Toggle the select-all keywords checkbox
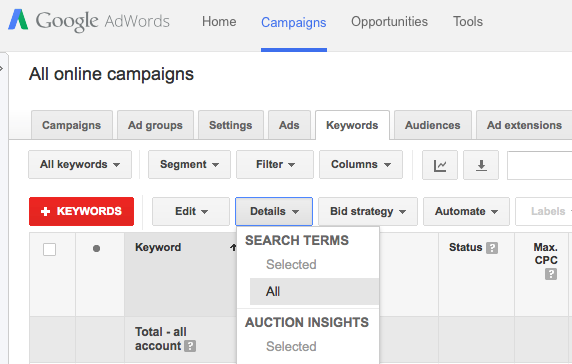572x364 pixels. point(49,249)
